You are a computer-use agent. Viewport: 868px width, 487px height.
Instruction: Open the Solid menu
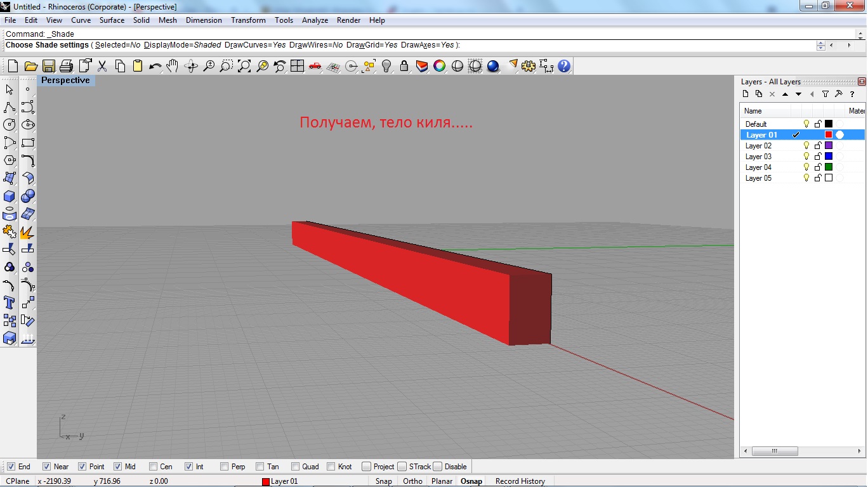coord(141,20)
